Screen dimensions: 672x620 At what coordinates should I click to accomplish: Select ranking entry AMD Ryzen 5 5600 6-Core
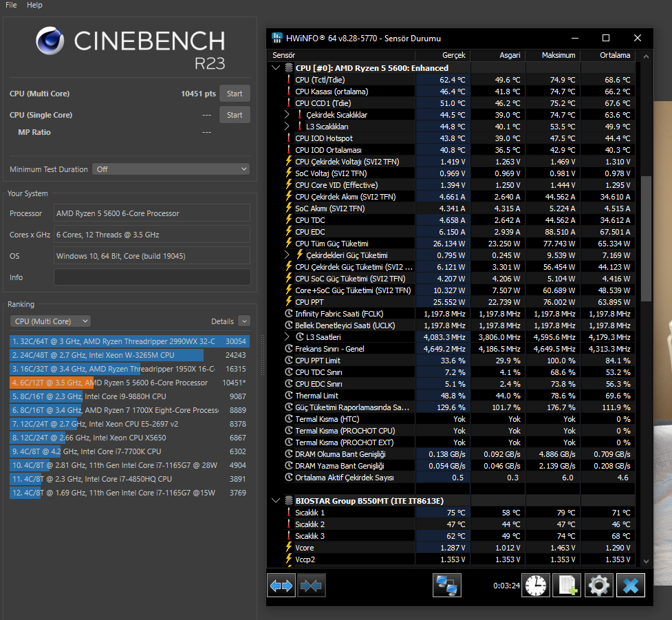[129, 383]
